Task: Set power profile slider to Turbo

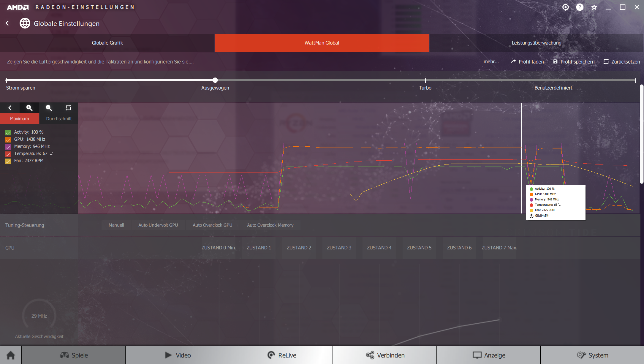Action: pos(425,80)
